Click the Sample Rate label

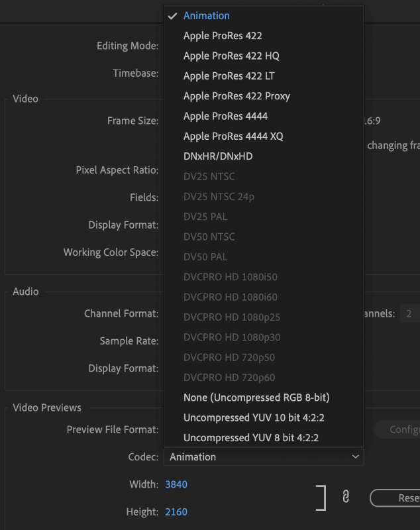(129, 341)
